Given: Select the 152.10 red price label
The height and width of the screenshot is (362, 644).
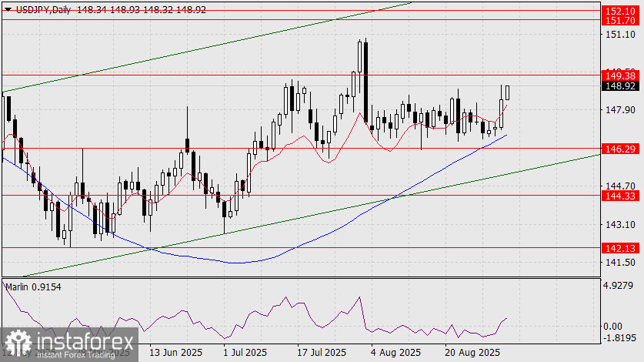Looking at the screenshot, I should 620,11.
